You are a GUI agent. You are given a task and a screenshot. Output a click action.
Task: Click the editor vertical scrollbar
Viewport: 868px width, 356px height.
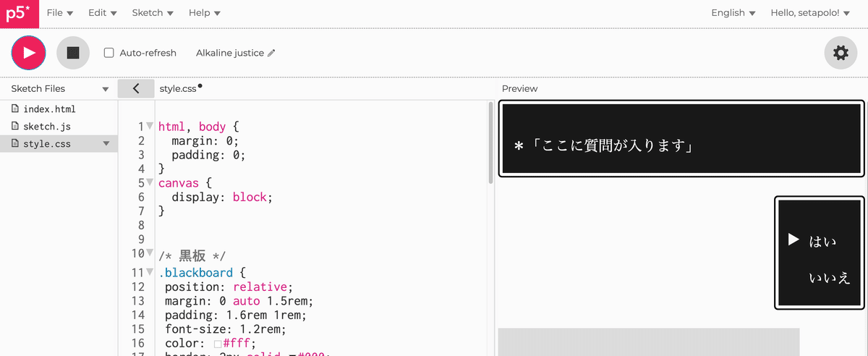tap(491, 142)
